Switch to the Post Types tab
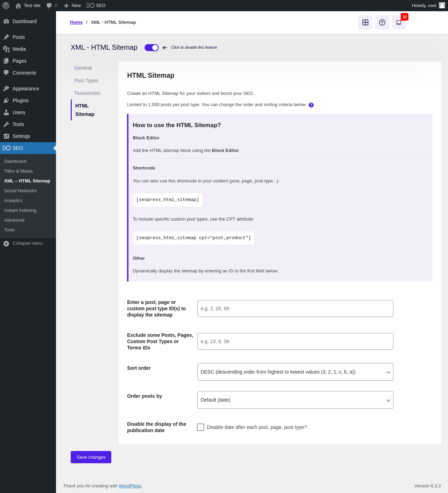Viewport: 448px width, 493px height. pyautogui.click(x=86, y=81)
